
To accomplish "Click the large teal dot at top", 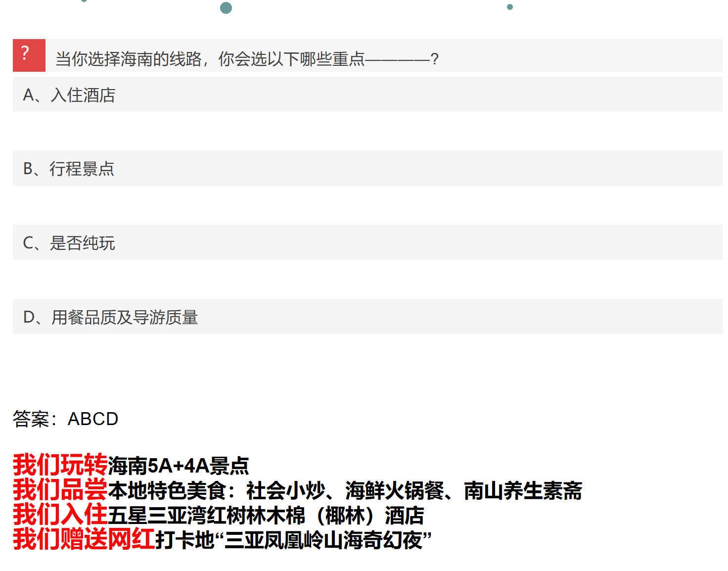I will click(226, 7).
